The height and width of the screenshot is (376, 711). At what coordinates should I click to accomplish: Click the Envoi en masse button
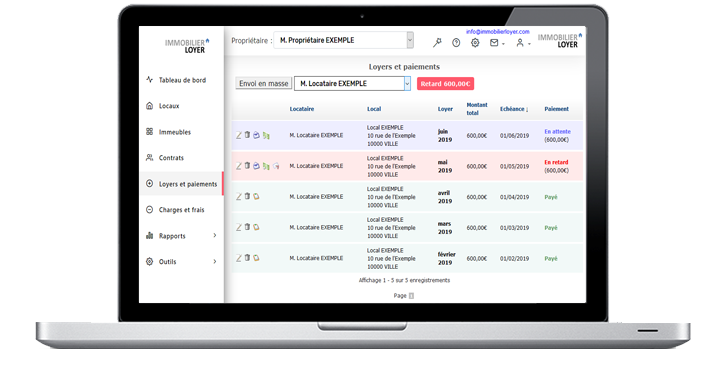pos(263,83)
